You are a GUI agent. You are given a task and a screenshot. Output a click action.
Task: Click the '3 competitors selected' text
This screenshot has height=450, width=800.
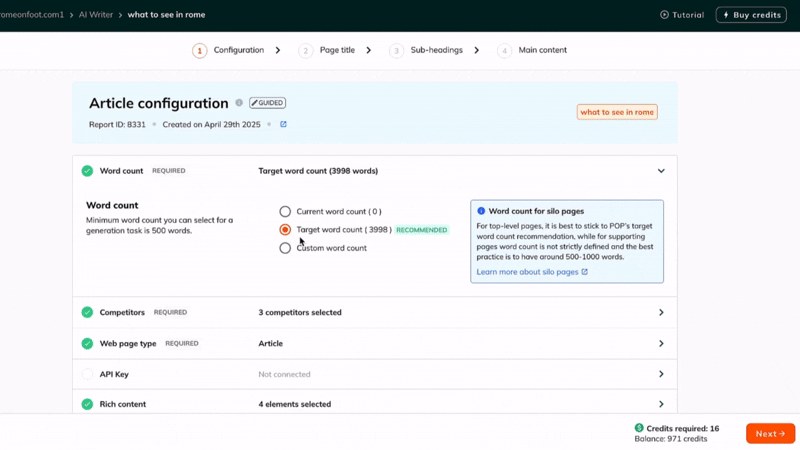click(x=300, y=312)
